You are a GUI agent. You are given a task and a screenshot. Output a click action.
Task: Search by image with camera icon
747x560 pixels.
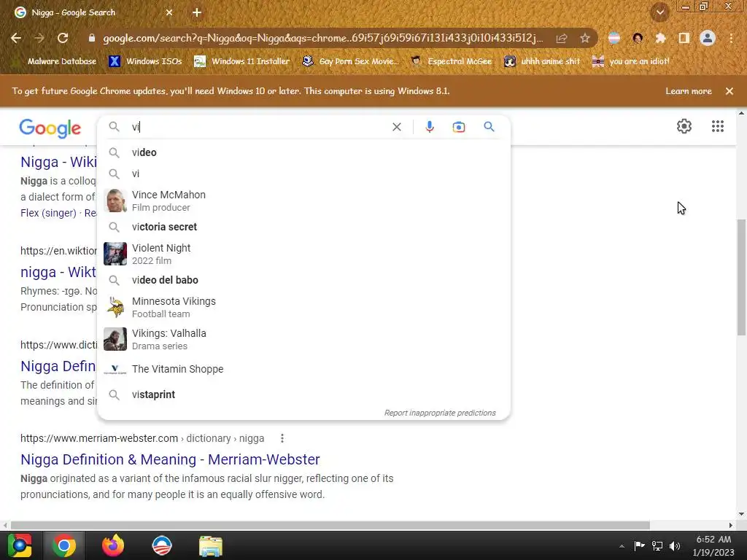[458, 127]
